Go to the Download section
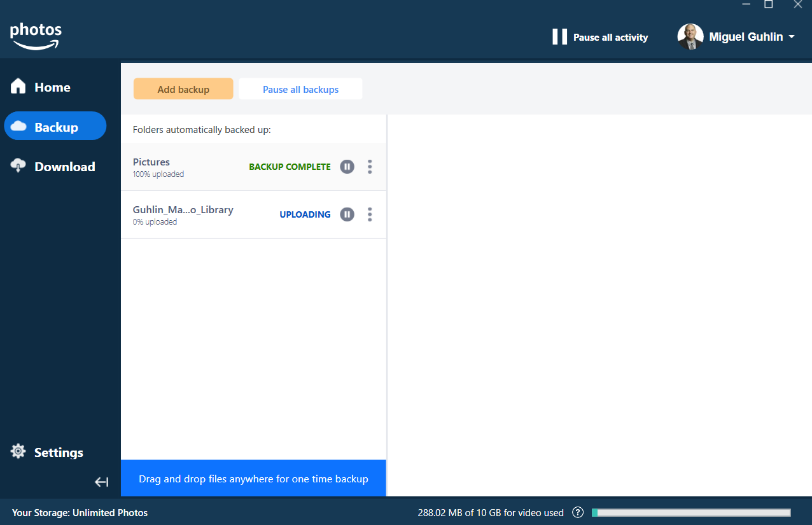812x525 pixels. coord(53,166)
